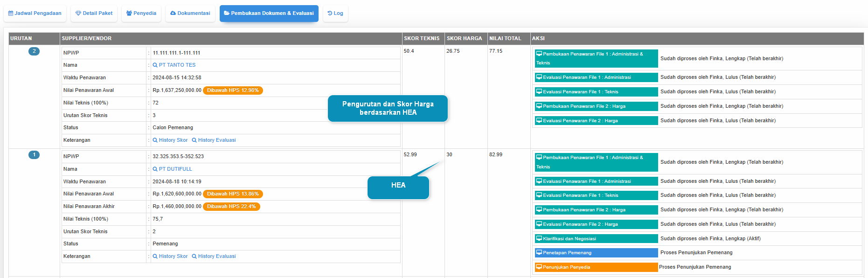
Task: Switch to the Detail Paket tab
Action: pos(94,14)
